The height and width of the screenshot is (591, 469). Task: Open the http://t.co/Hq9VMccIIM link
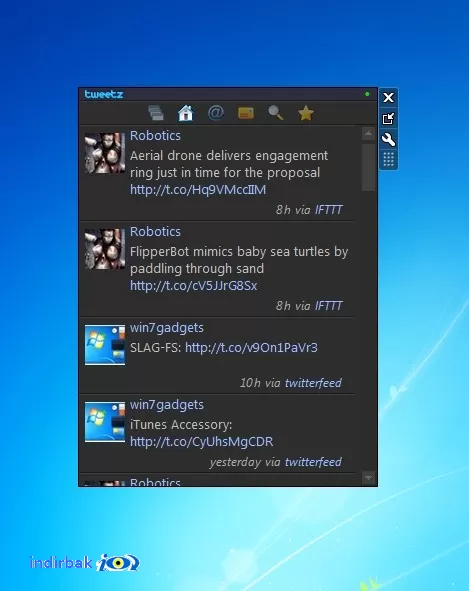(198, 189)
